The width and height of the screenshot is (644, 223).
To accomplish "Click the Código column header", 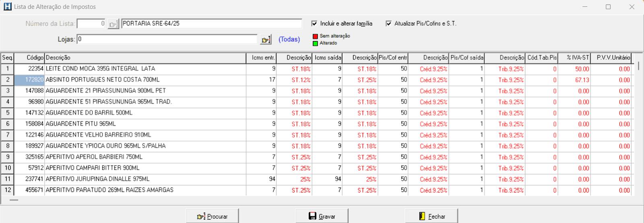I will pyautogui.click(x=29, y=58).
